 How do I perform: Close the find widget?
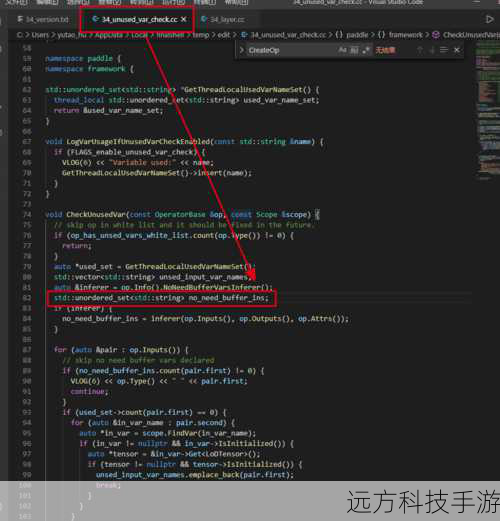457,50
